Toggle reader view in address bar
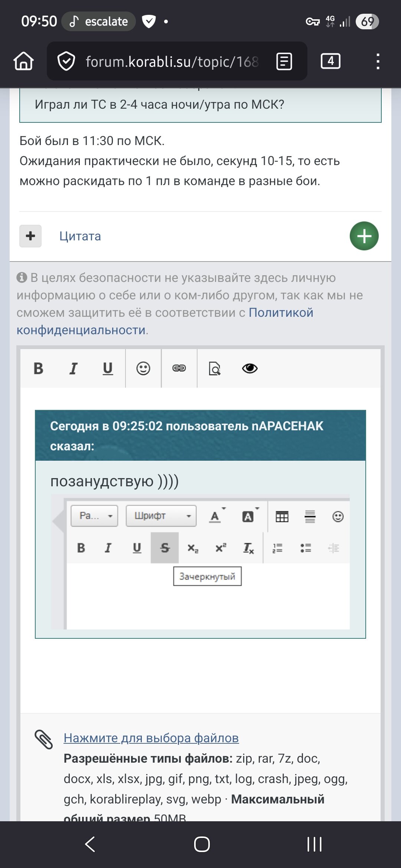The height and width of the screenshot is (868, 401). (284, 61)
